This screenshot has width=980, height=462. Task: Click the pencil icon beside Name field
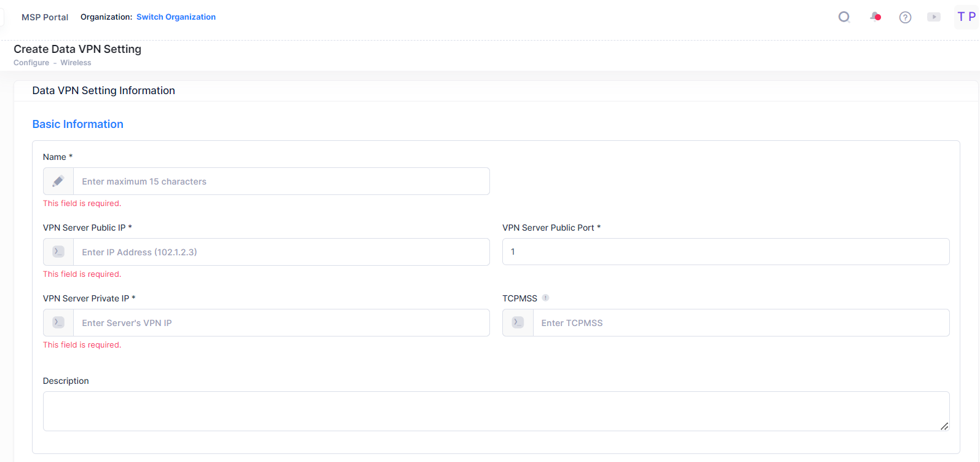(58, 181)
